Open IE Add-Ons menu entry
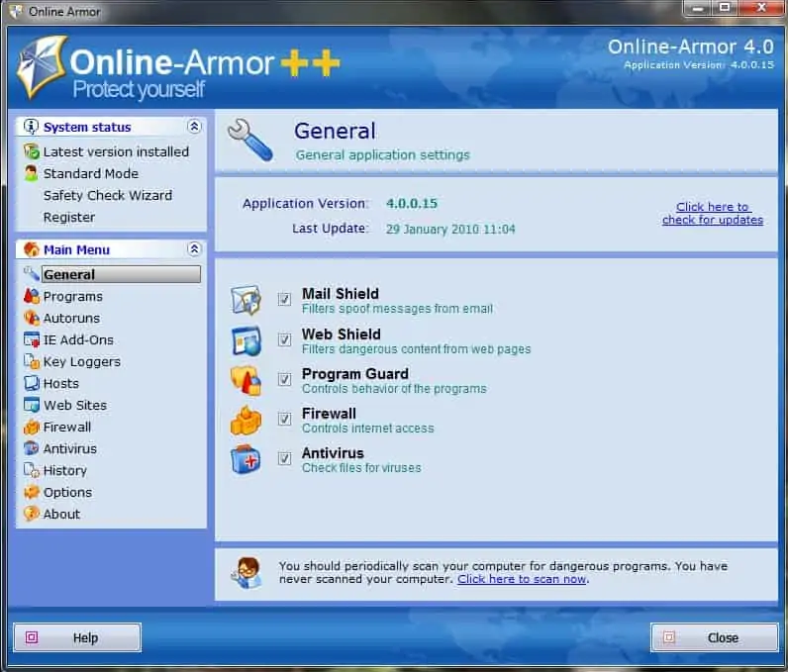Viewport: 788px width, 672px height. (78, 340)
